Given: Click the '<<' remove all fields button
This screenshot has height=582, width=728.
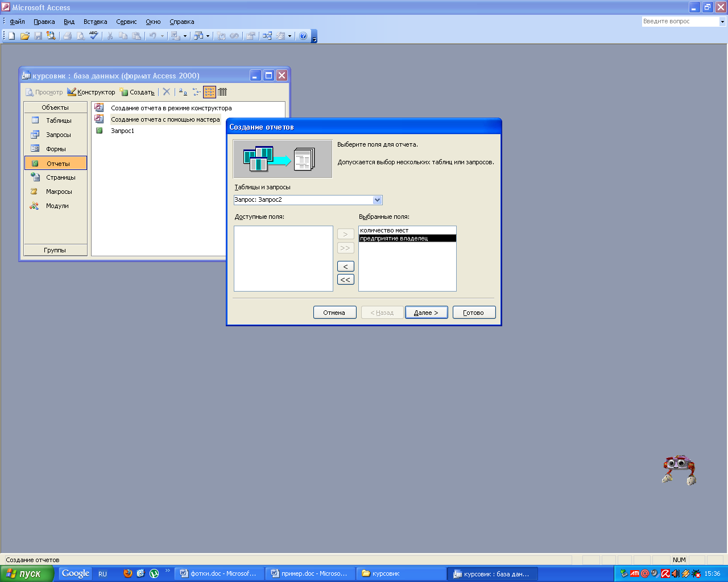Looking at the screenshot, I should point(346,280).
